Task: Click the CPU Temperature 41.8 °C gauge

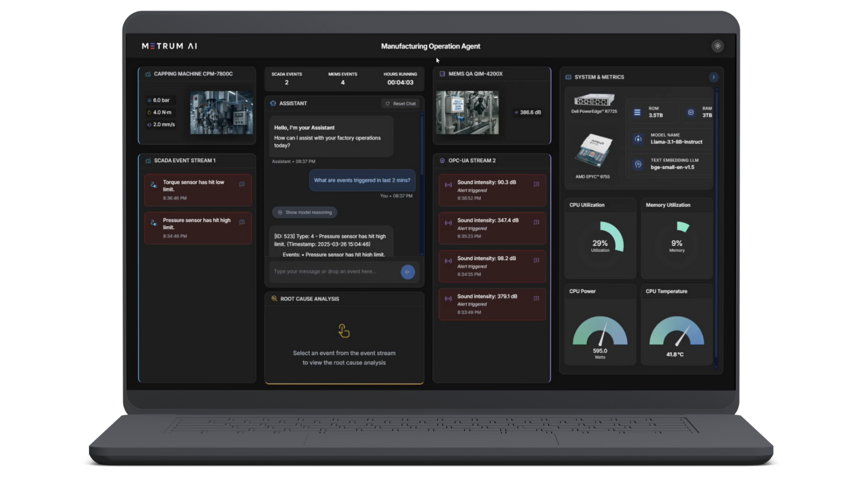Action: coord(677,331)
